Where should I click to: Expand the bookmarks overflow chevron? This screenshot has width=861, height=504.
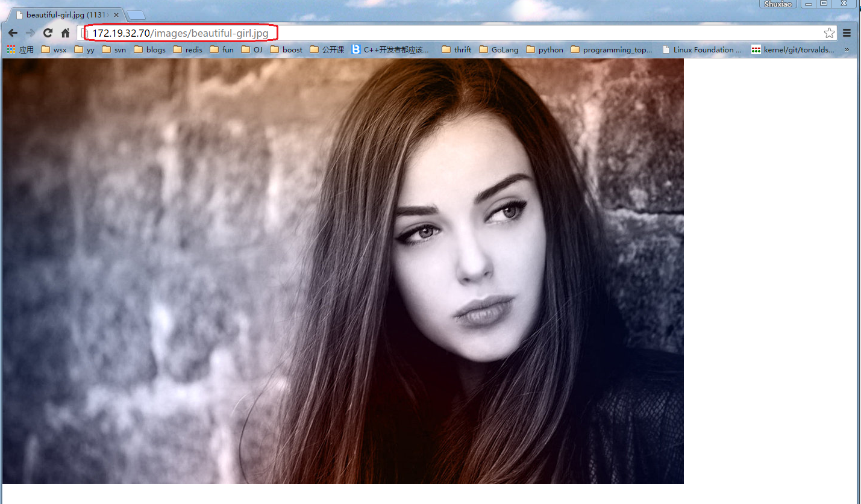847,49
